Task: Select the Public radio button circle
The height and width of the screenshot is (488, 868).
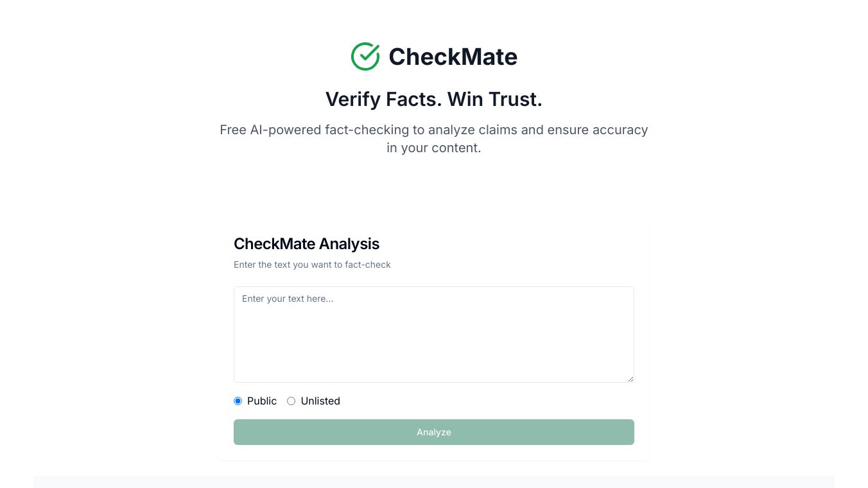Action: pos(238,401)
